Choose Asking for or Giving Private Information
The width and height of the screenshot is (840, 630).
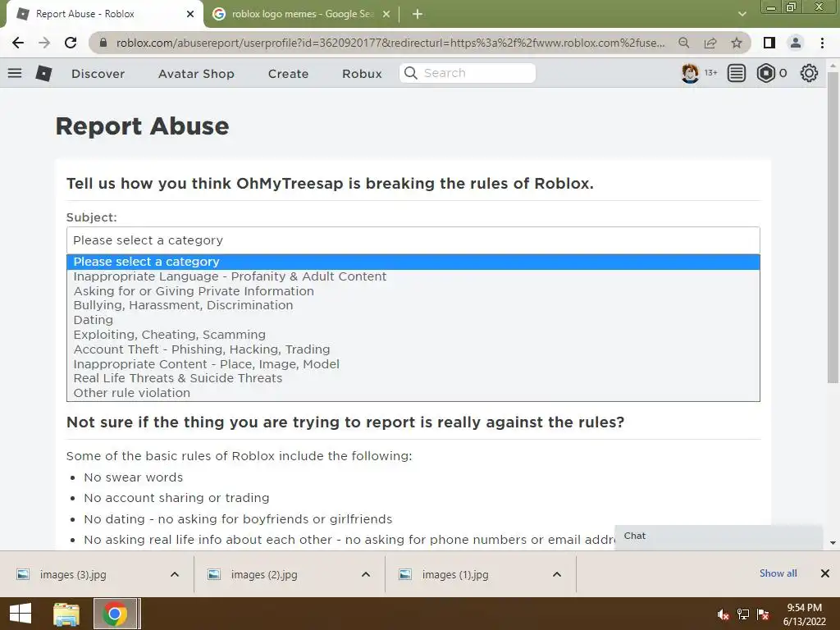tap(413, 291)
